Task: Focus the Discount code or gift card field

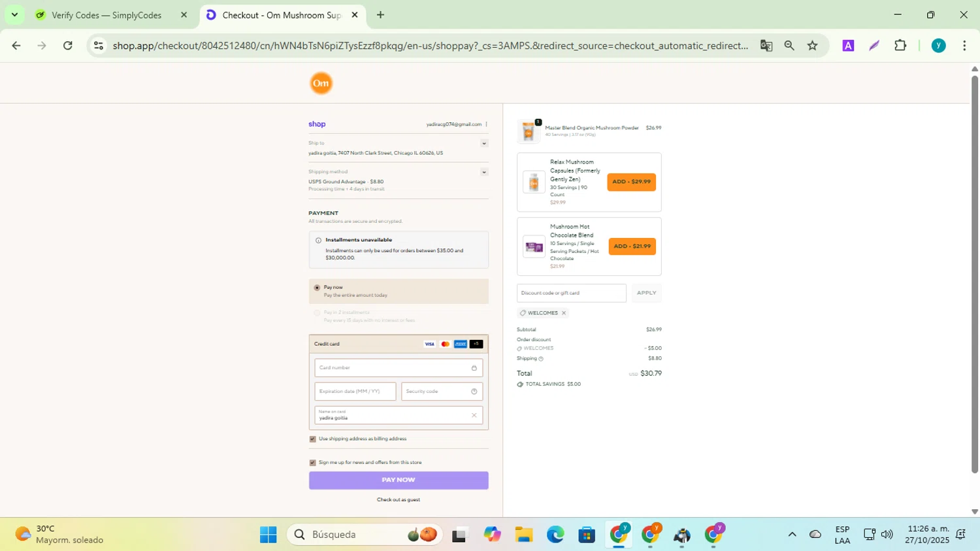Action: (572, 293)
